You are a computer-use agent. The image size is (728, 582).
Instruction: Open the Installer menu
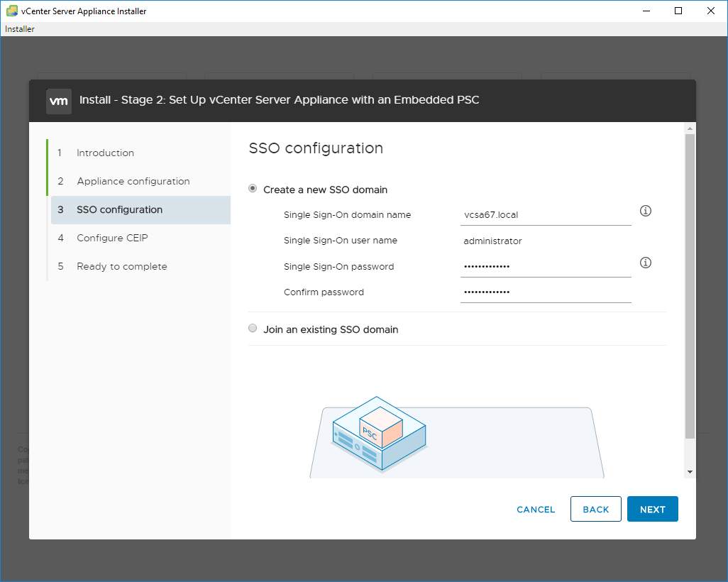click(19, 29)
